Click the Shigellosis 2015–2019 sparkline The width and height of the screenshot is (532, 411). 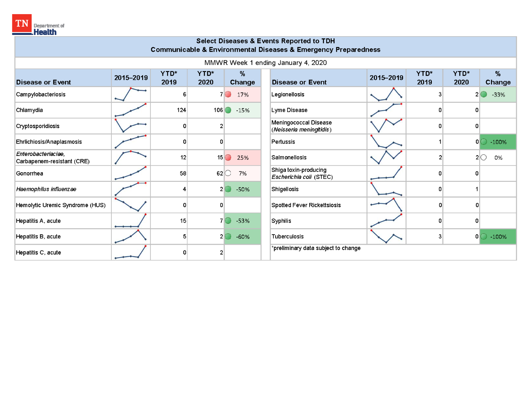coord(386,189)
